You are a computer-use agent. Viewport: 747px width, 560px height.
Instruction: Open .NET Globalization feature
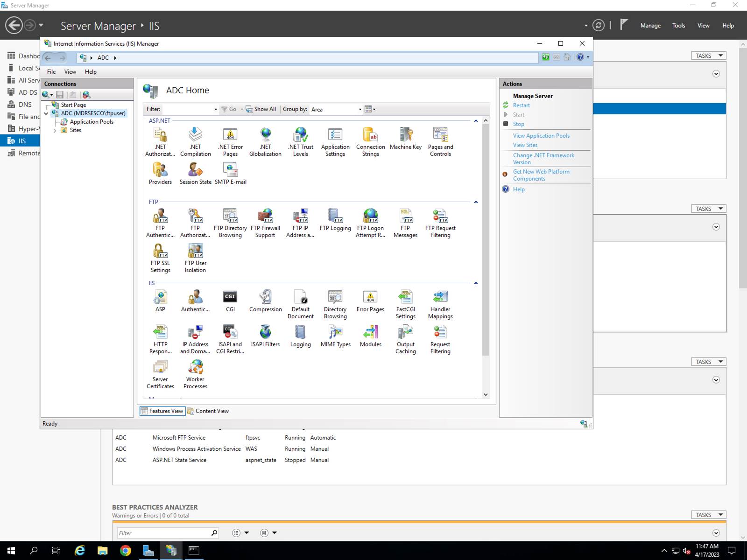[265, 142]
